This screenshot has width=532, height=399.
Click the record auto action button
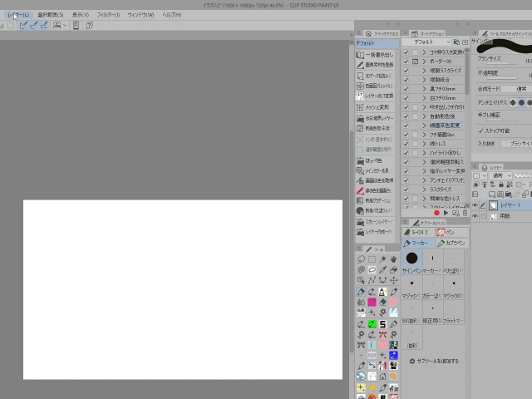pos(436,213)
